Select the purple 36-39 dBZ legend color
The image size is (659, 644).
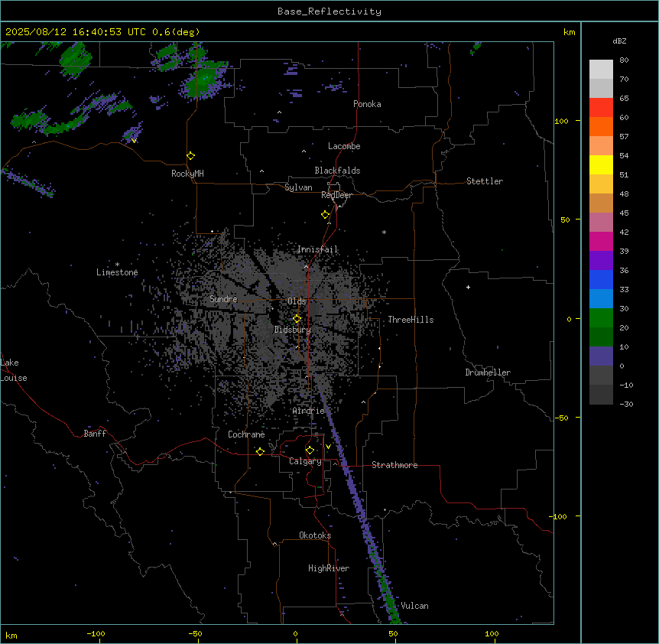coord(601,261)
